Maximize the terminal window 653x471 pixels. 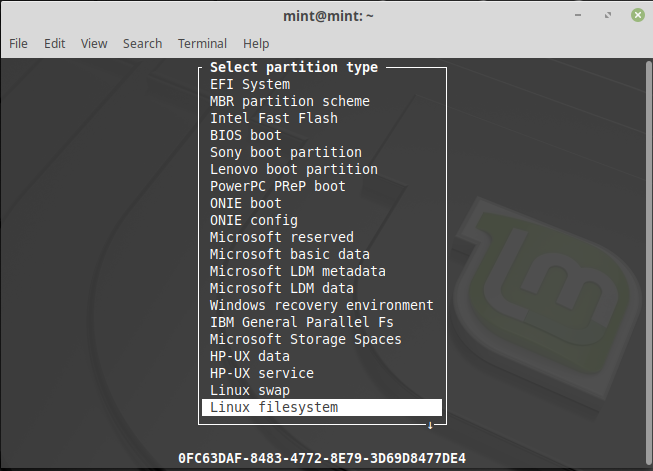coord(608,15)
